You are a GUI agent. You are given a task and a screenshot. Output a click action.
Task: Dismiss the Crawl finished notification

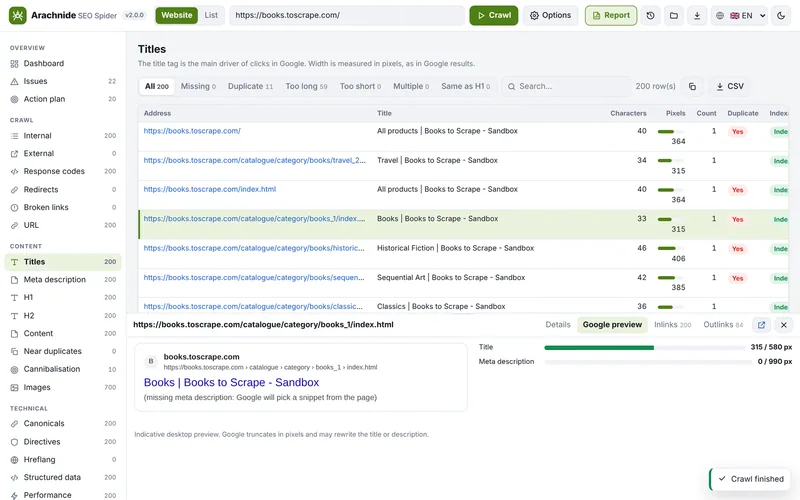click(x=752, y=479)
